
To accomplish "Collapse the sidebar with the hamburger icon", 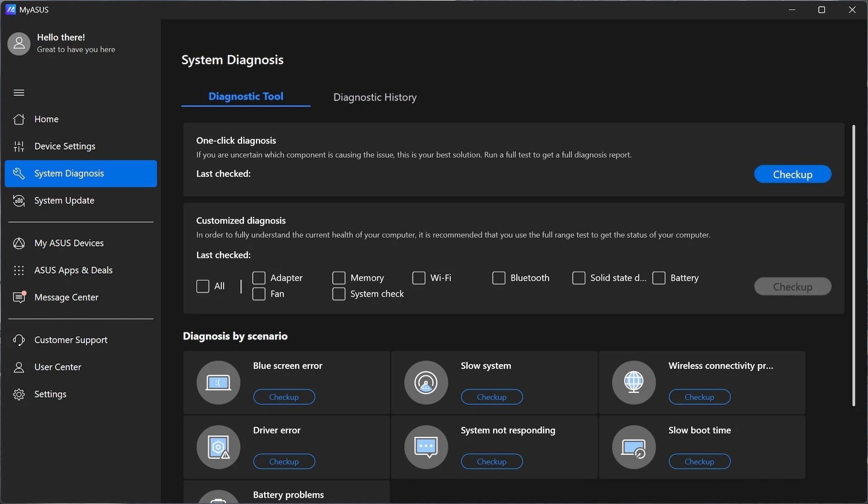I will [19, 93].
